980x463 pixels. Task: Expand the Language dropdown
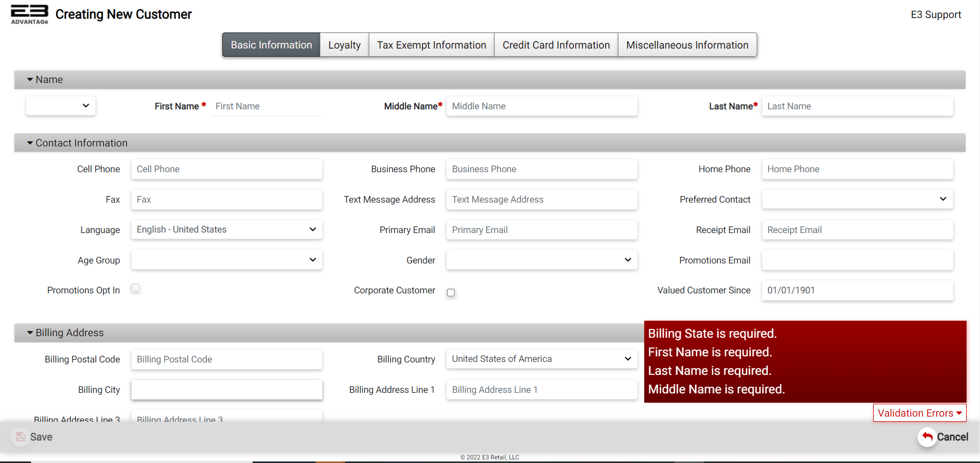pos(226,229)
